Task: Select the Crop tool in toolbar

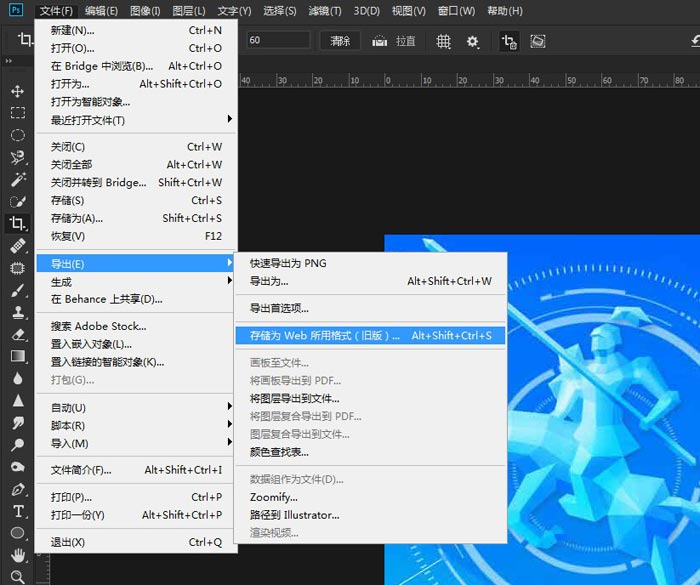Action: click(x=18, y=223)
